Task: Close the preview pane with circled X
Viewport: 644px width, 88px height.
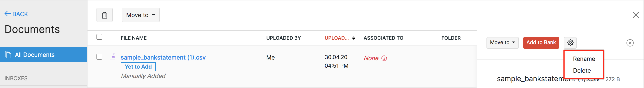Action: (630, 43)
